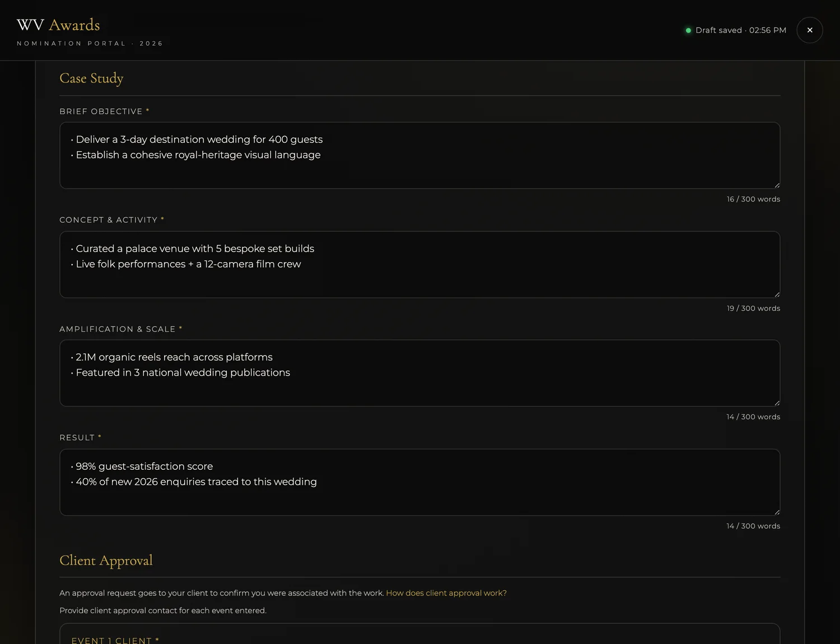
Task: Click the Result textarea resize grip
Action: tap(777, 512)
